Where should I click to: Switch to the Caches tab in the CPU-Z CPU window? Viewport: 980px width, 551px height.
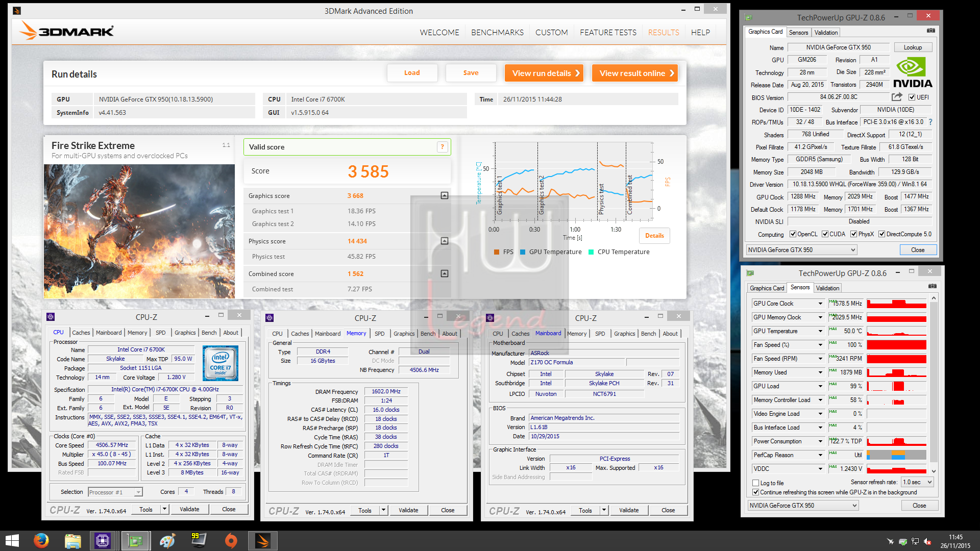click(x=81, y=333)
